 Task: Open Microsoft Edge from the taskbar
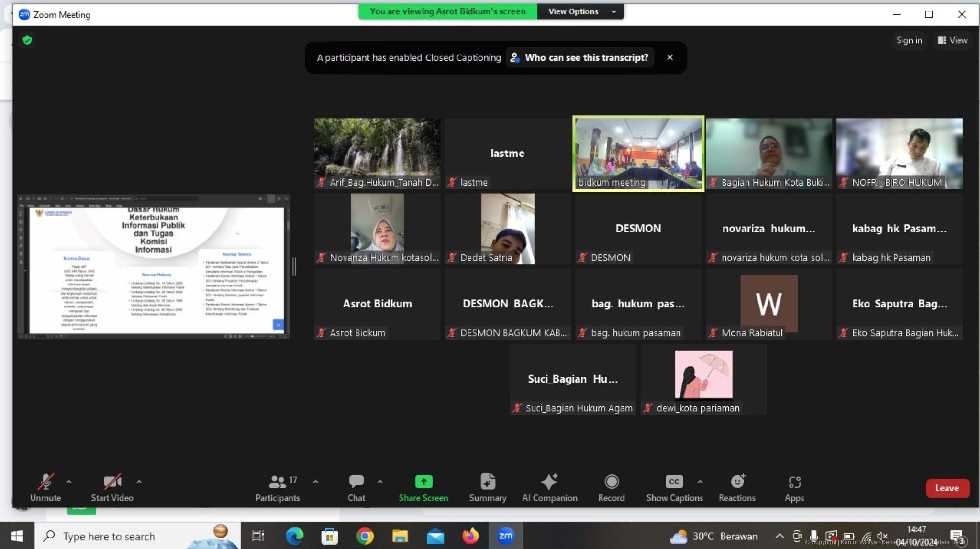(x=294, y=536)
